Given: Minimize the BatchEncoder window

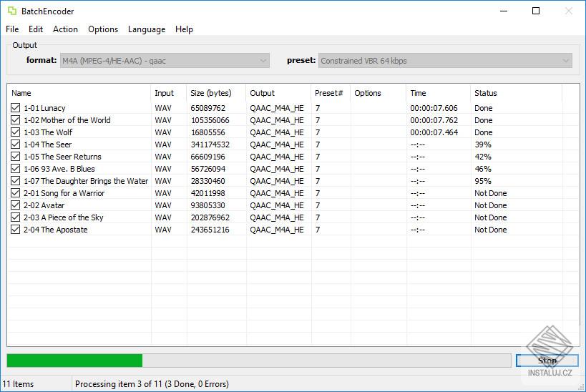Looking at the screenshot, I should [x=504, y=11].
